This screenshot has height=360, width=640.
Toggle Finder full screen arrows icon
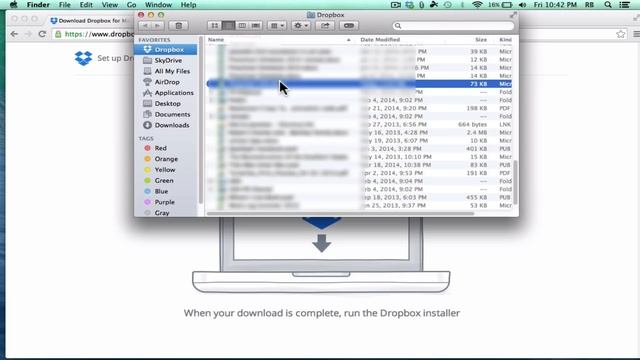pyautogui.click(x=513, y=15)
